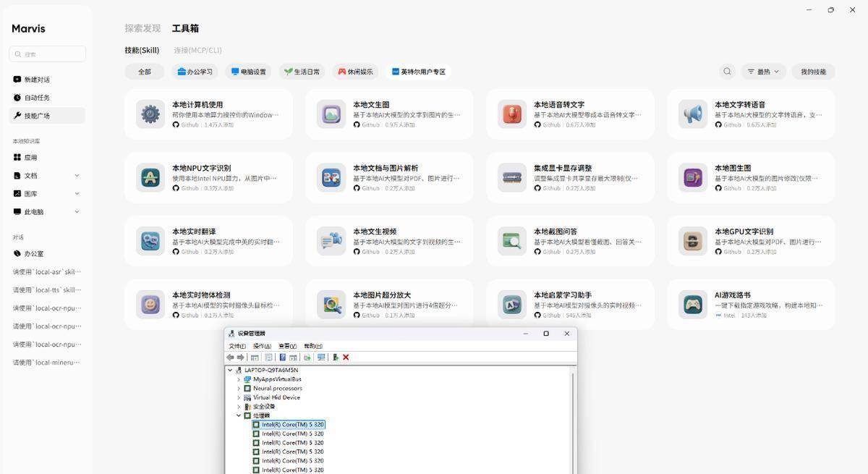Open the 本地实时翻译 skill icon

[x=150, y=241]
